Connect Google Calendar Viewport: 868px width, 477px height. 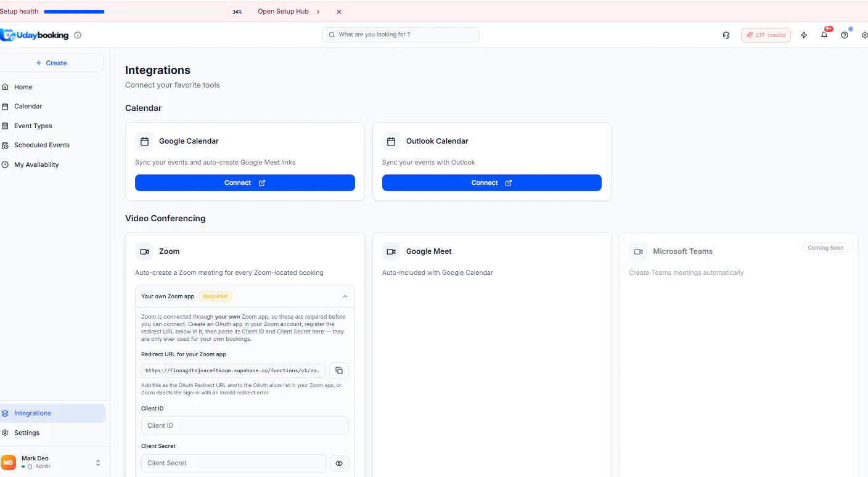tap(245, 183)
